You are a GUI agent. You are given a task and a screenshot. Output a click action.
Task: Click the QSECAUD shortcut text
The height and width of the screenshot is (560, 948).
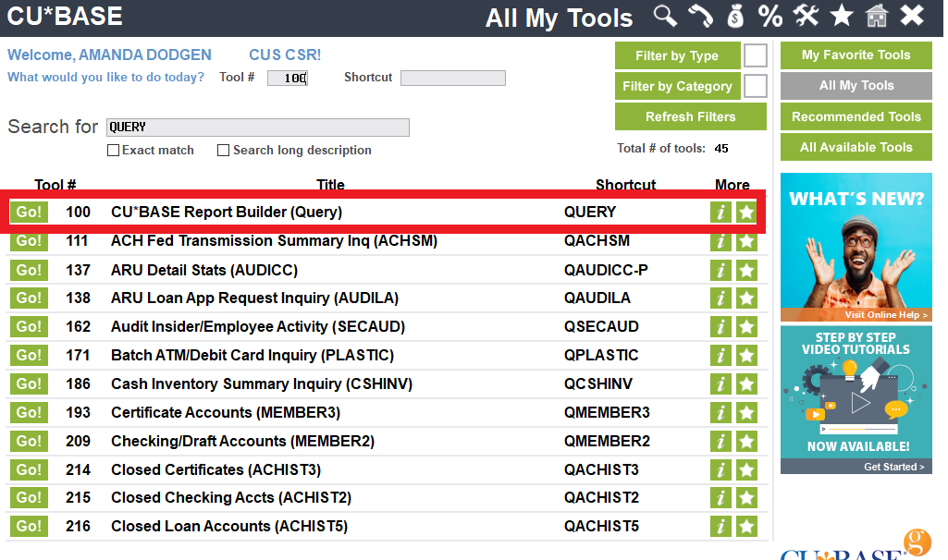pyautogui.click(x=601, y=327)
